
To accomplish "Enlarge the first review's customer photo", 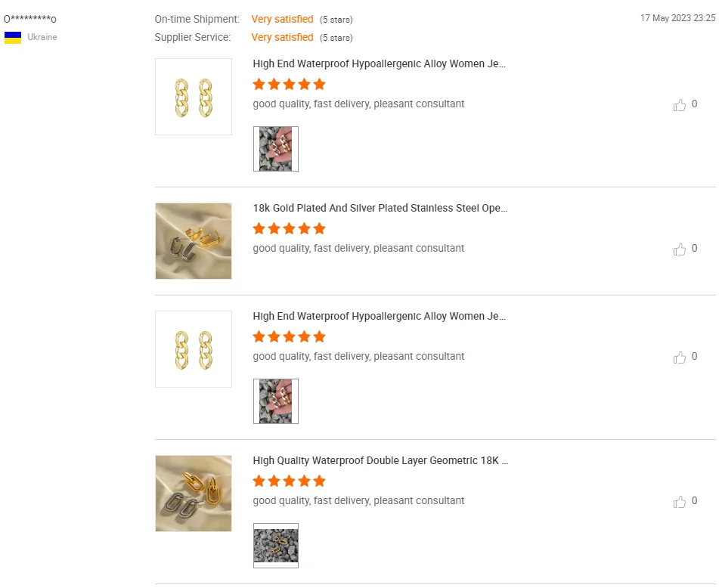I will 276,149.
